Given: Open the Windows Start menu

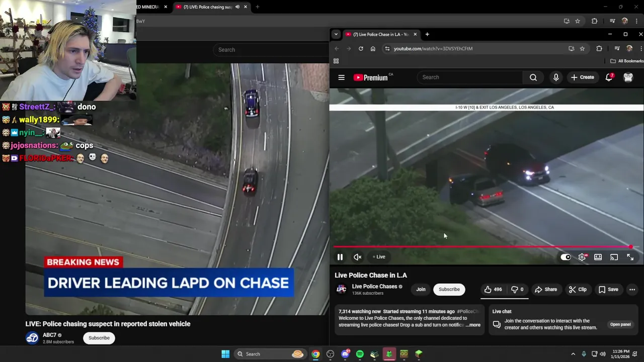Looking at the screenshot, I should tap(225, 354).
